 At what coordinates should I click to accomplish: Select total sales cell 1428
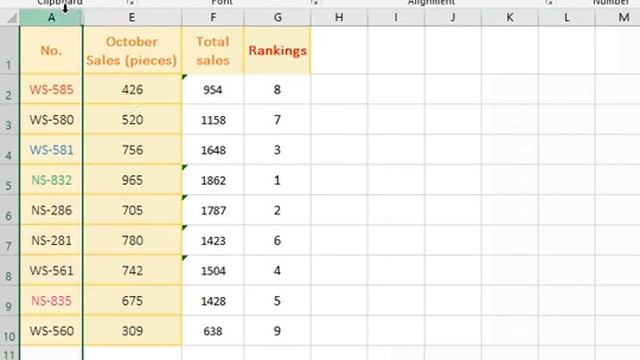tap(213, 301)
